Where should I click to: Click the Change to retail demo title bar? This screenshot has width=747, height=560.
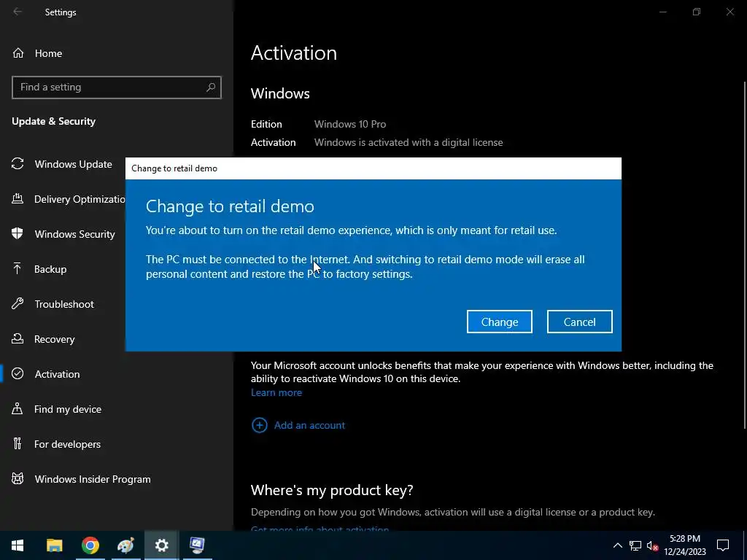click(373, 168)
